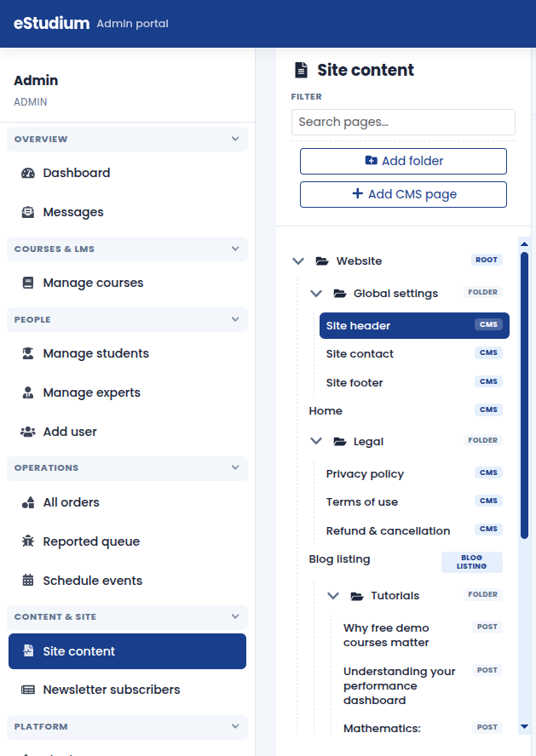The image size is (536, 756).
Task: Click the Manage students graduate icon
Action: (x=28, y=353)
